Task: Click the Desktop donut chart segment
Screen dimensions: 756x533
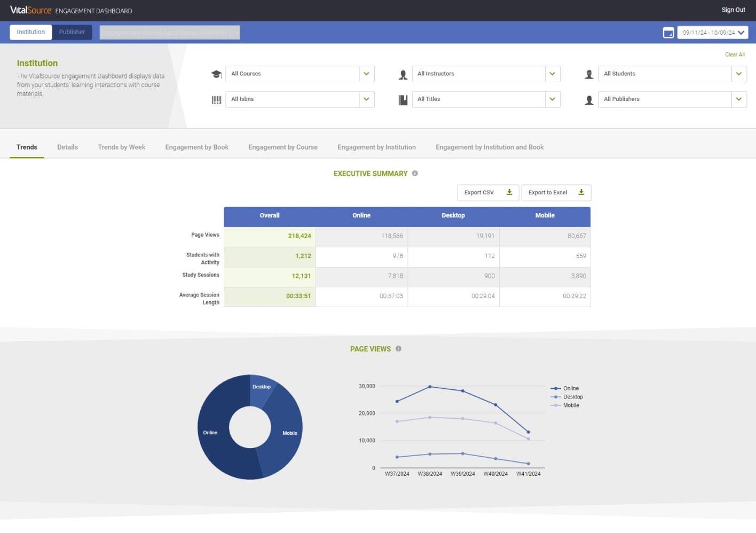Action: click(261, 390)
